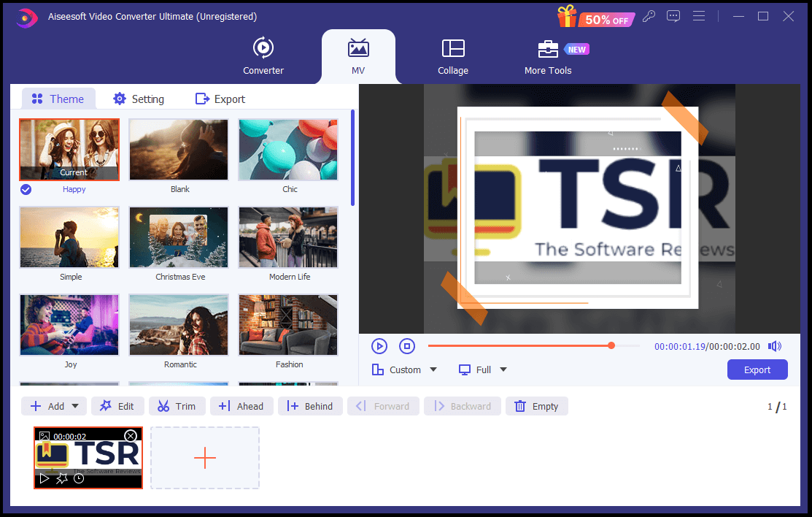Open the Full screen mode dropdown
This screenshot has width=812, height=517.
(x=483, y=369)
